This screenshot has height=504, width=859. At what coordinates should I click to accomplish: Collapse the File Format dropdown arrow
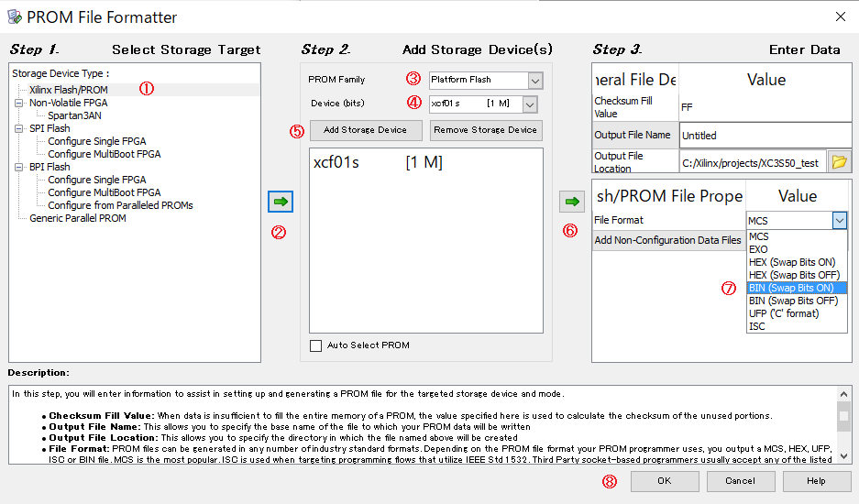(x=839, y=220)
